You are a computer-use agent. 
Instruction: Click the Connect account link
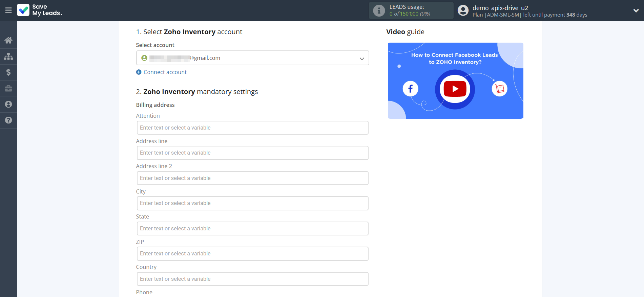point(165,72)
